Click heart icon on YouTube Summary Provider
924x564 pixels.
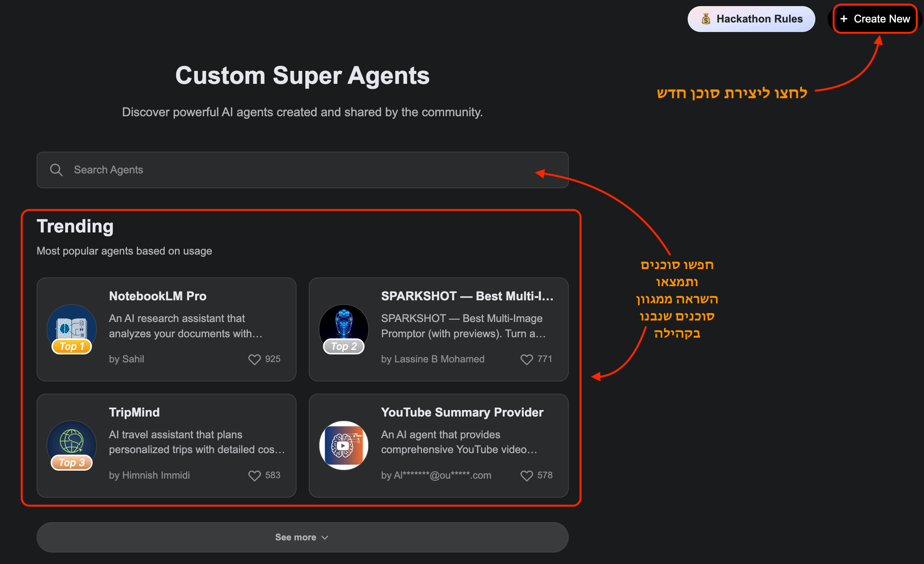click(526, 476)
